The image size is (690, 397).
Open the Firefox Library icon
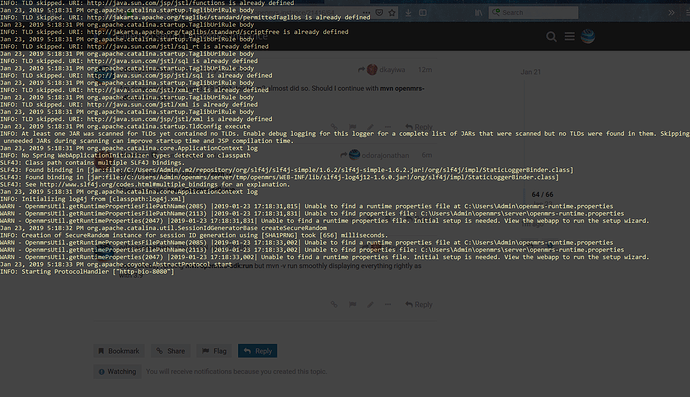point(478,13)
